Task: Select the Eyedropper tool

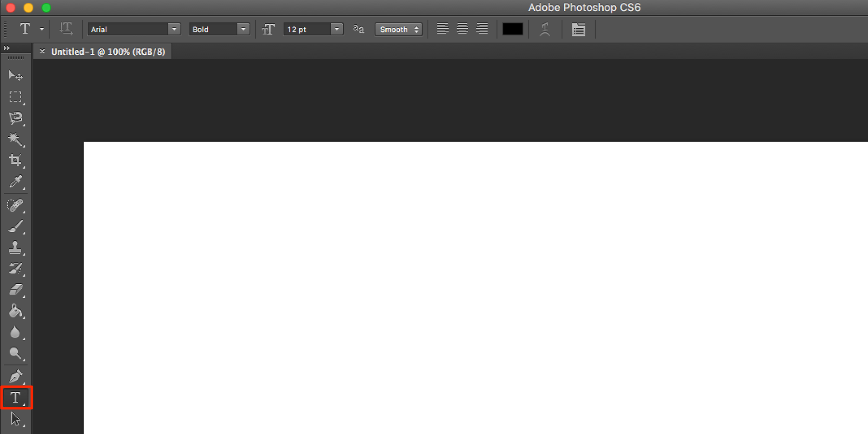Action: (16, 182)
